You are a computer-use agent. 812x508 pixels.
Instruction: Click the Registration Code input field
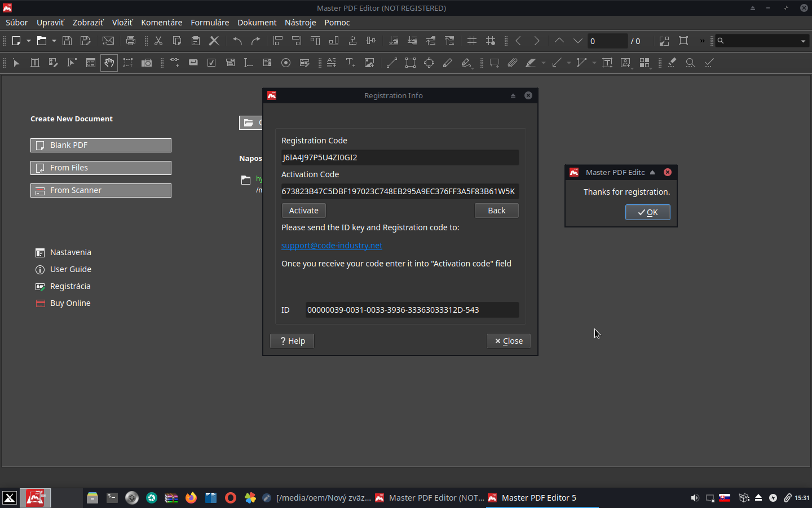click(x=400, y=157)
